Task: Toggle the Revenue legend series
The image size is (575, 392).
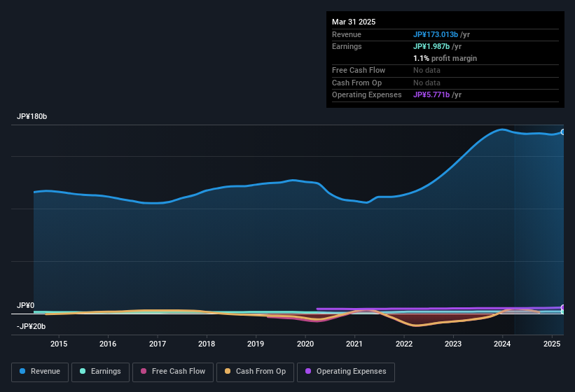Action: pos(40,372)
